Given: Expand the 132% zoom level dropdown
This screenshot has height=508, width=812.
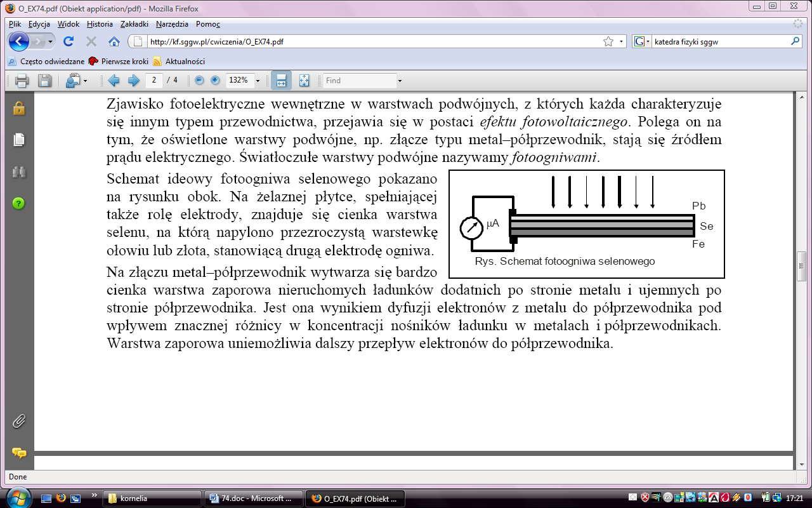Looking at the screenshot, I should 258,81.
